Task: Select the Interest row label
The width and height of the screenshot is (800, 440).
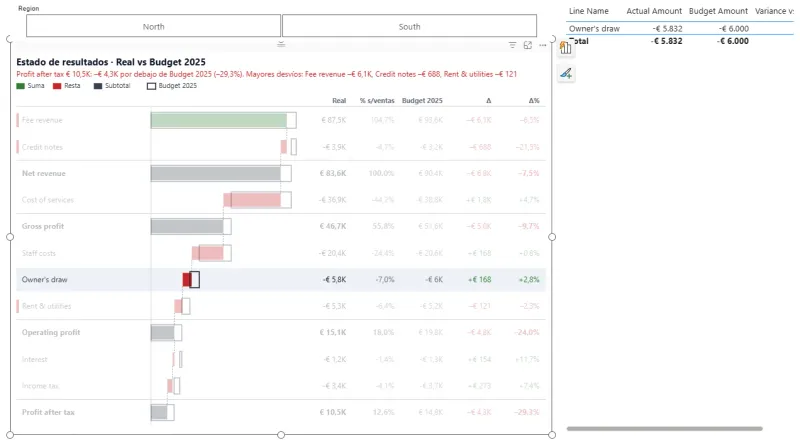Action: (x=34, y=359)
